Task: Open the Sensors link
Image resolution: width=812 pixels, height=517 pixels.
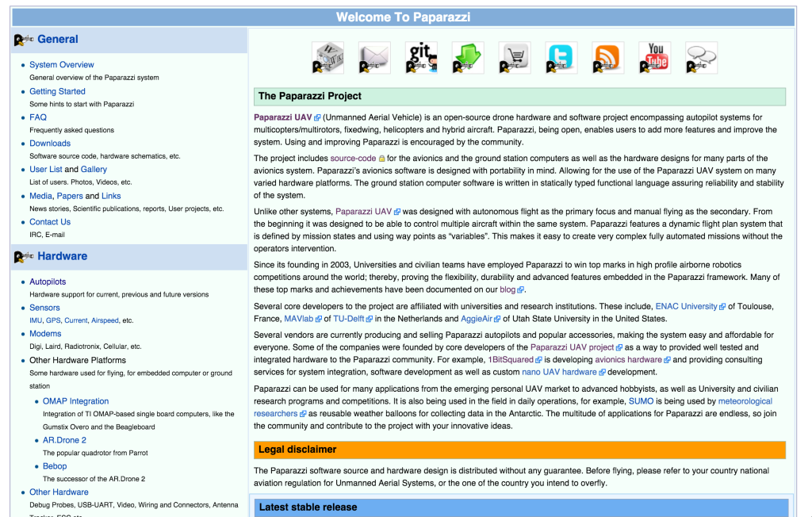Action: click(44, 308)
